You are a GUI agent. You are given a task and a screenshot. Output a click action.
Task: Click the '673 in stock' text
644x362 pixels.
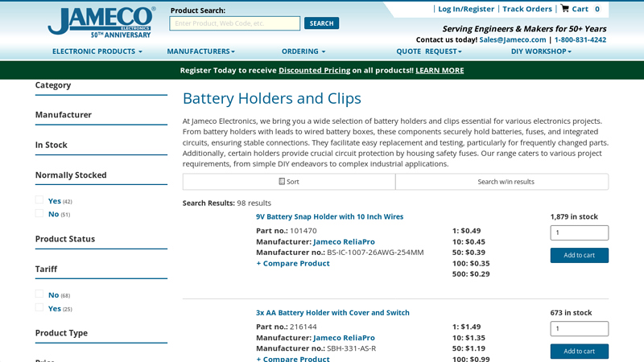(x=571, y=313)
